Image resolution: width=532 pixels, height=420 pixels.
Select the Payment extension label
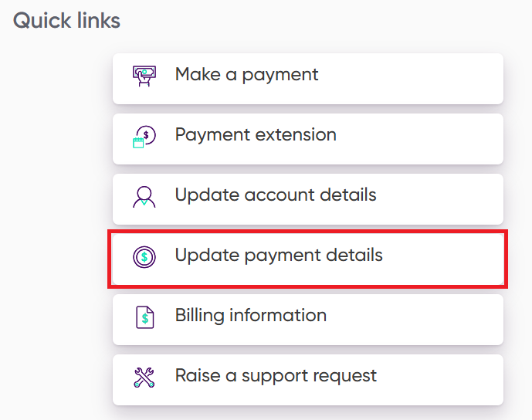click(x=256, y=135)
